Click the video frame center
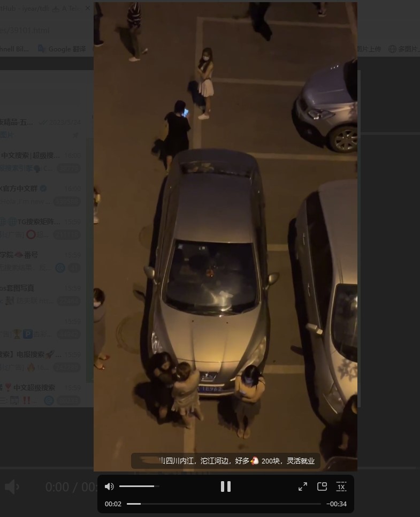This screenshot has width=420, height=517. 225,235
